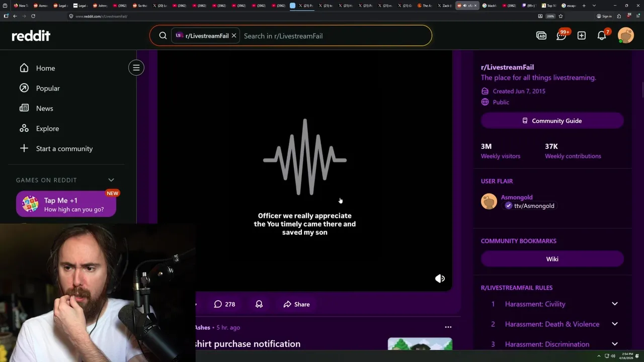Go back in the browser
Image resolution: width=644 pixels, height=362 pixels.
pyautogui.click(x=15, y=16)
